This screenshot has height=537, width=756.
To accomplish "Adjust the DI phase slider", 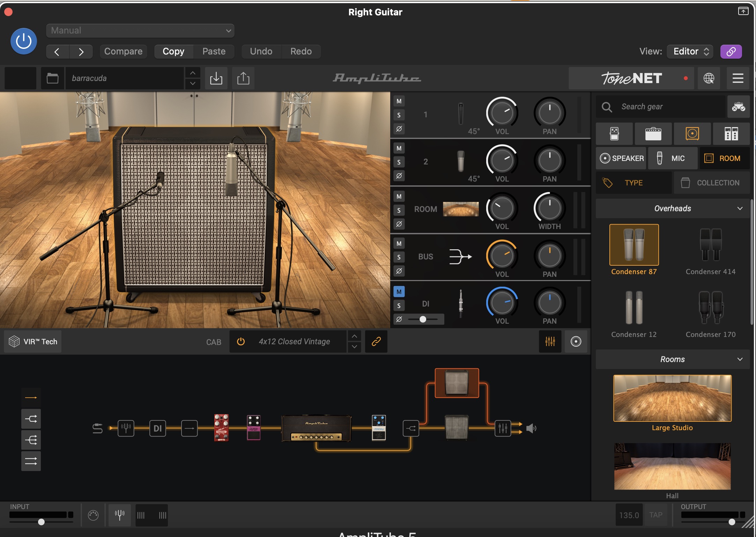I will tap(423, 319).
